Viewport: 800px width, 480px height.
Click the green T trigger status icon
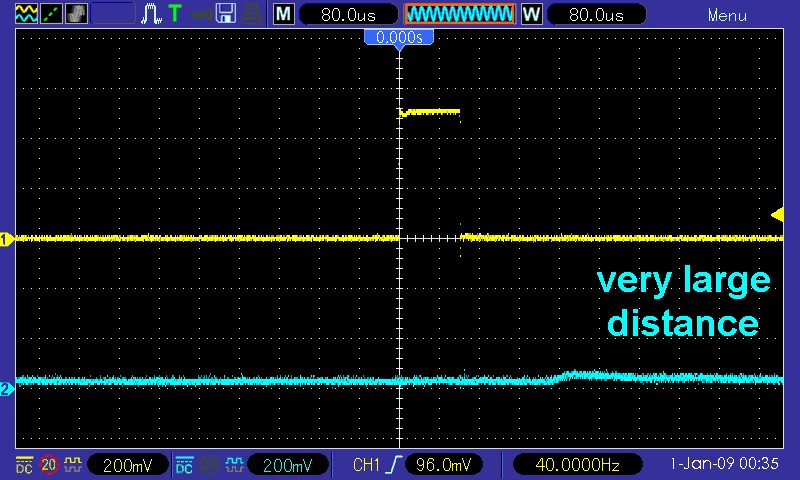click(175, 14)
